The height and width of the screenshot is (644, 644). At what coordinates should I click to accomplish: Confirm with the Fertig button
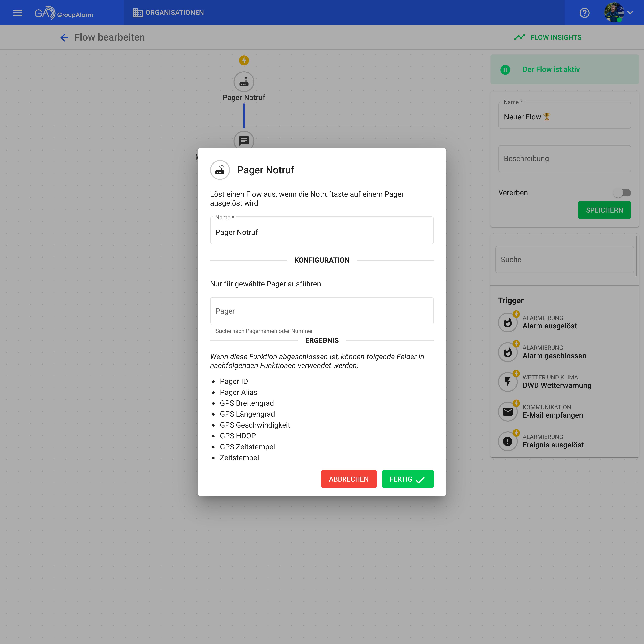(x=407, y=479)
